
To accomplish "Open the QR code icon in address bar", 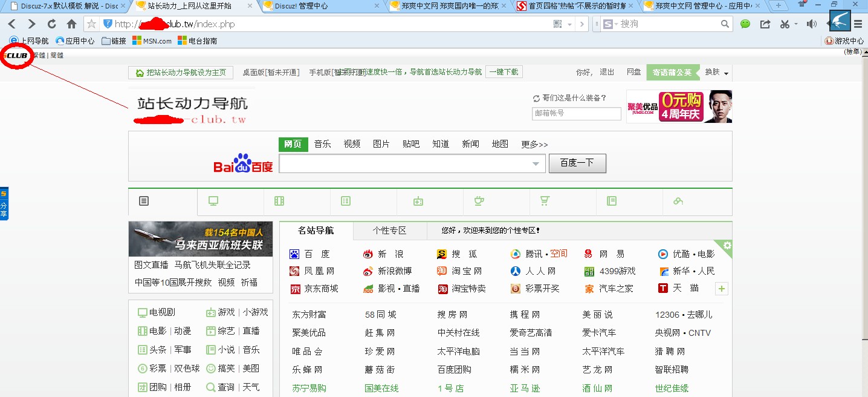I will pyautogui.click(x=558, y=24).
